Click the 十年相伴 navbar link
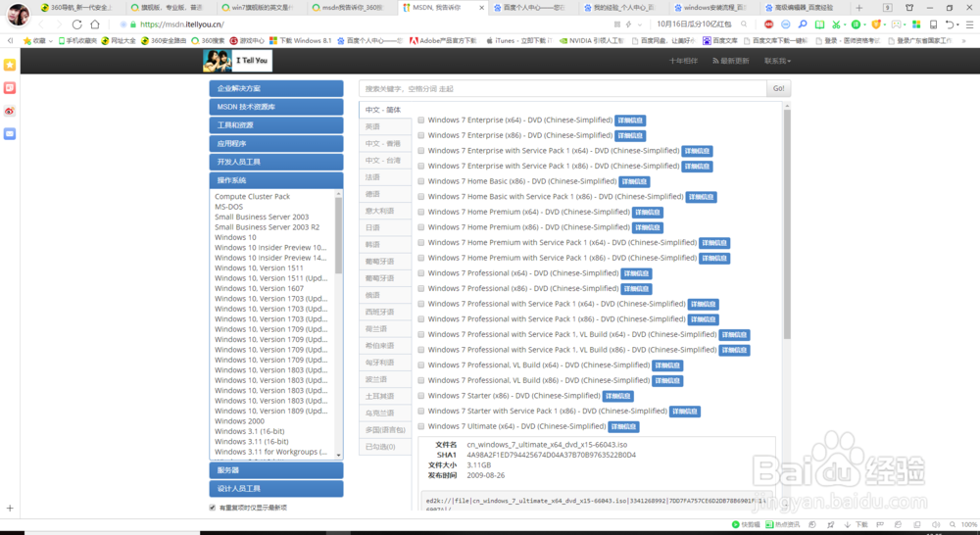The height and width of the screenshot is (535, 980). [683, 61]
